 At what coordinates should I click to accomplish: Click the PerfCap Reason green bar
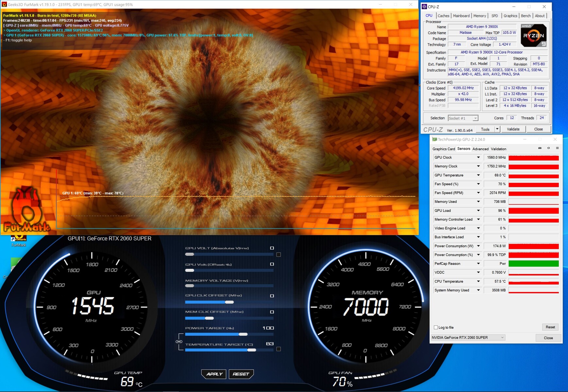[533, 264]
